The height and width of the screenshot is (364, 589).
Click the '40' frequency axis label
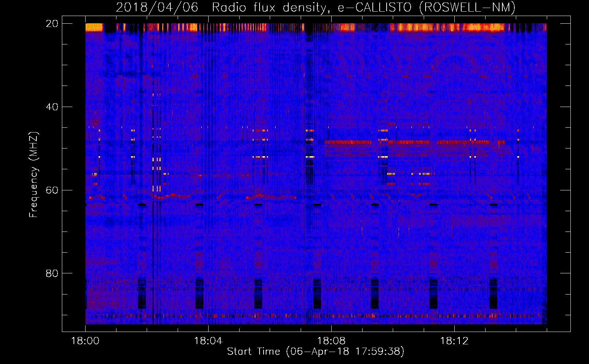(x=52, y=107)
